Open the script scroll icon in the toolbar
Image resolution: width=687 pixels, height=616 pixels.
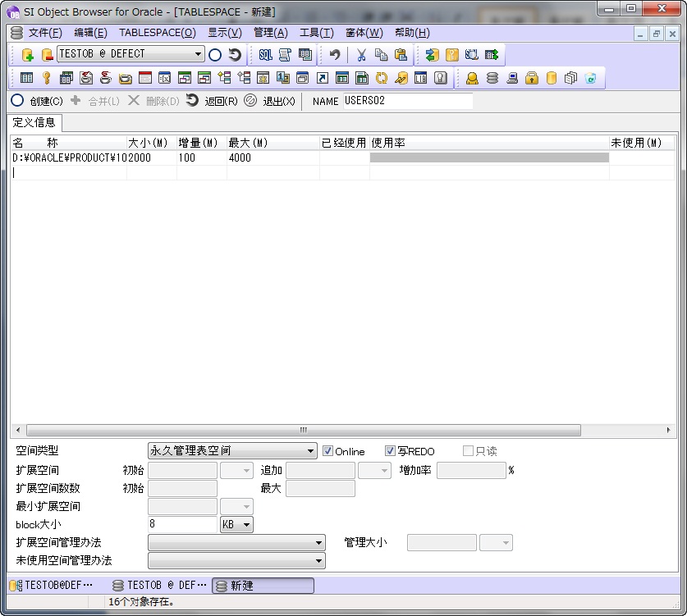(285, 55)
